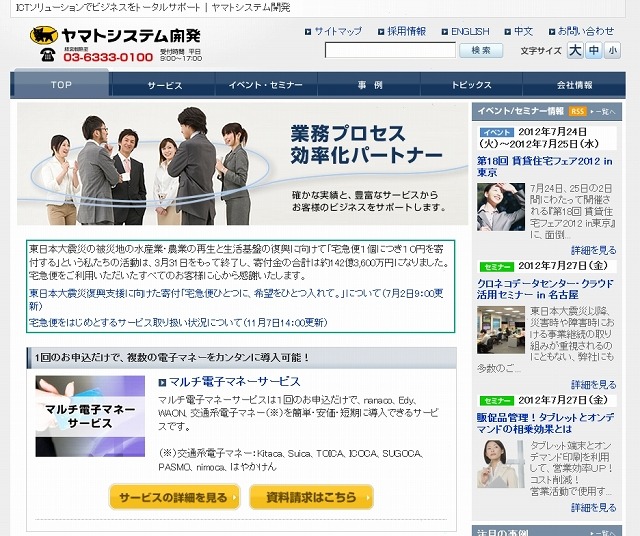Viewport: 640px width, 536px height.
Task: Open the サイトマップ link
Action: coord(338,31)
